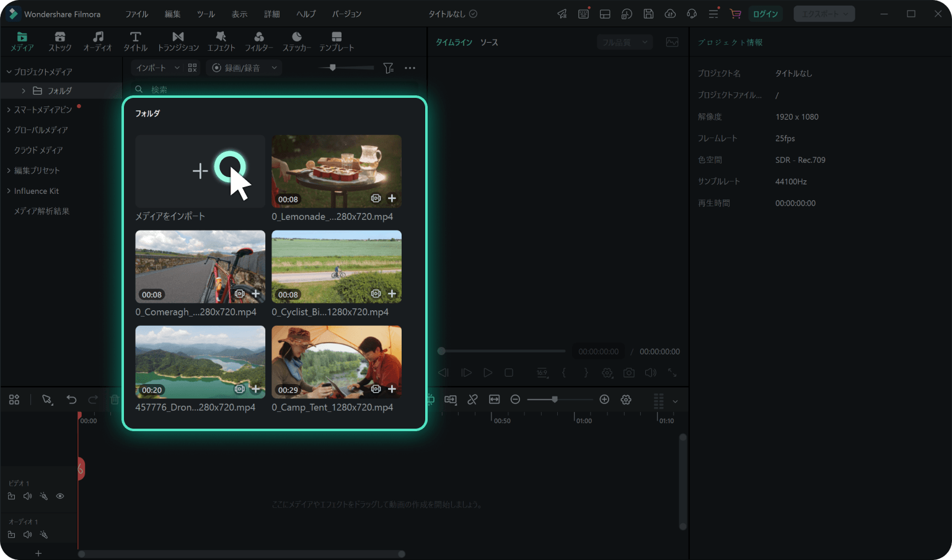Open the Audio library tab
Screen dimensions: 952x560
click(98, 42)
